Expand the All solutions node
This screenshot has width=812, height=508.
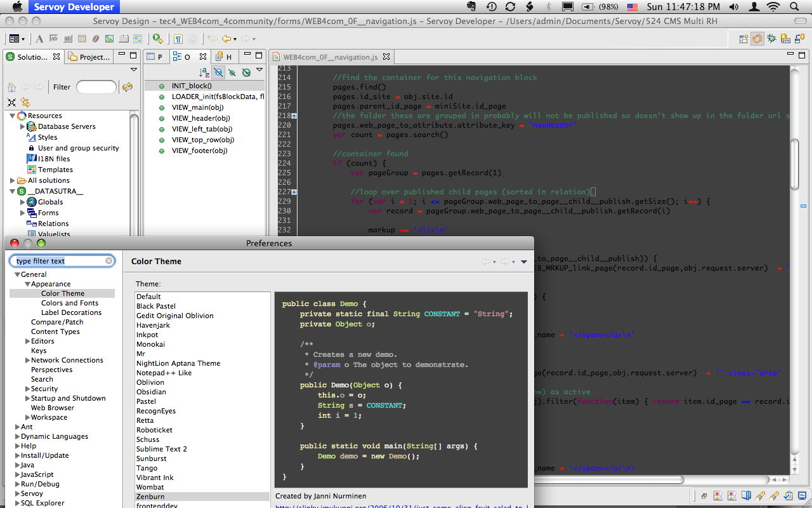tap(12, 180)
